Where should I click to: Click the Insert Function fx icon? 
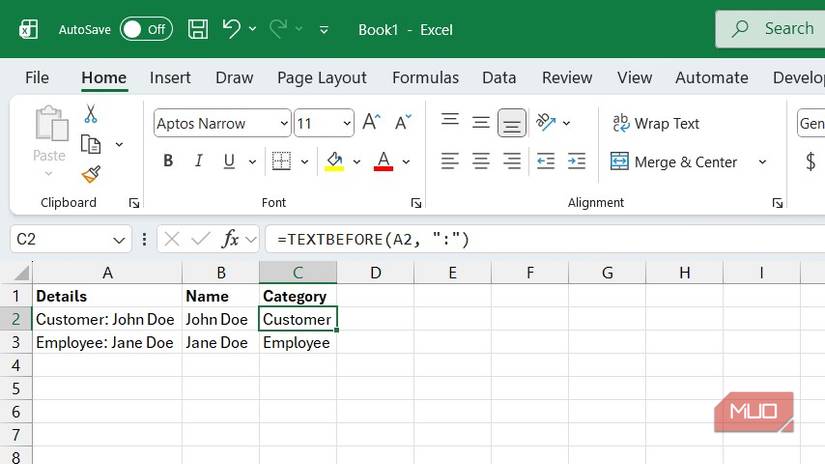pos(230,239)
